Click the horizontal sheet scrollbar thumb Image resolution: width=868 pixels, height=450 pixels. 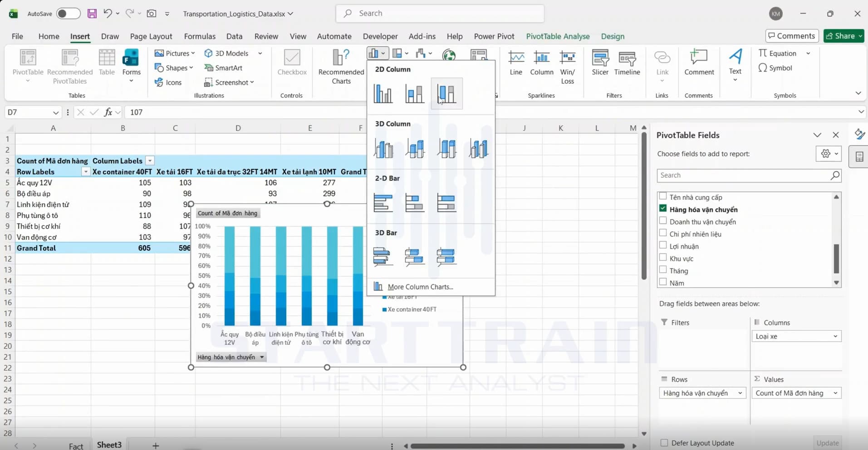tap(517, 446)
